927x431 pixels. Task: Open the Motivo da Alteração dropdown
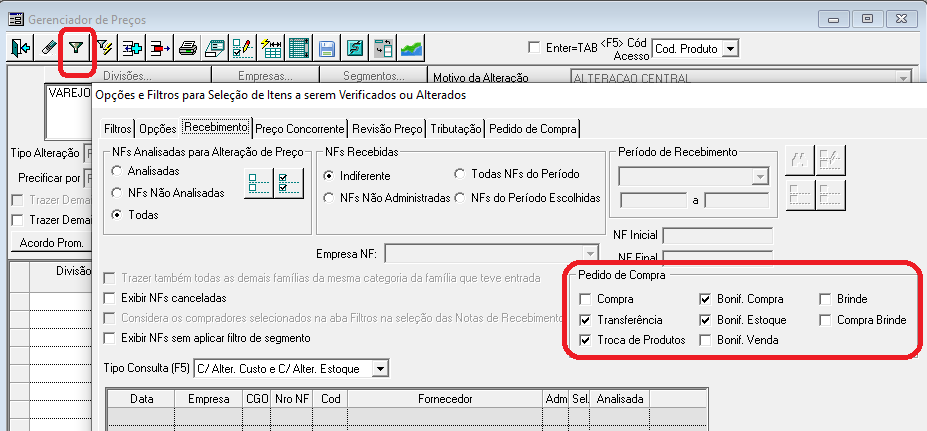(902, 78)
